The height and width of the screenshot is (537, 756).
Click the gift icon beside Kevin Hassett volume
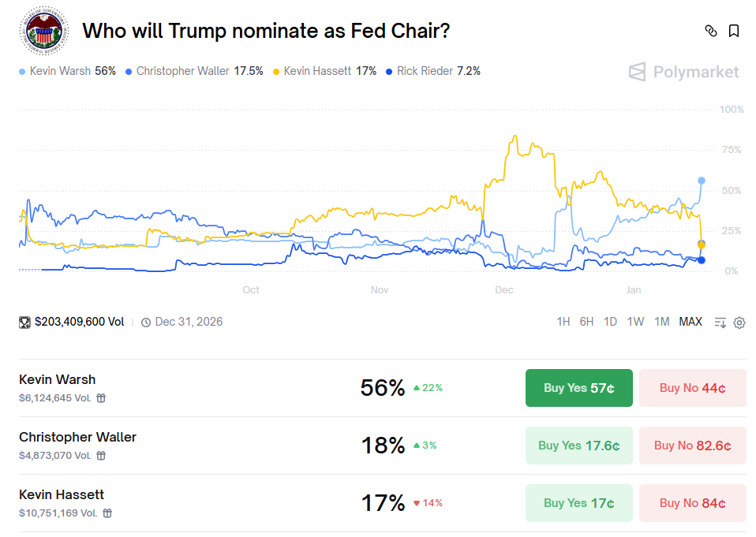tap(107, 513)
